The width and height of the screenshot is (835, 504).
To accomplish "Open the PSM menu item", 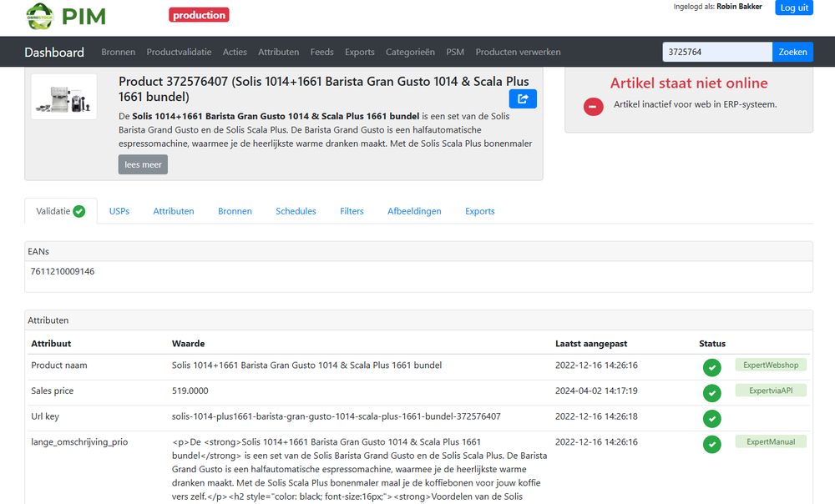I will click(x=455, y=53).
